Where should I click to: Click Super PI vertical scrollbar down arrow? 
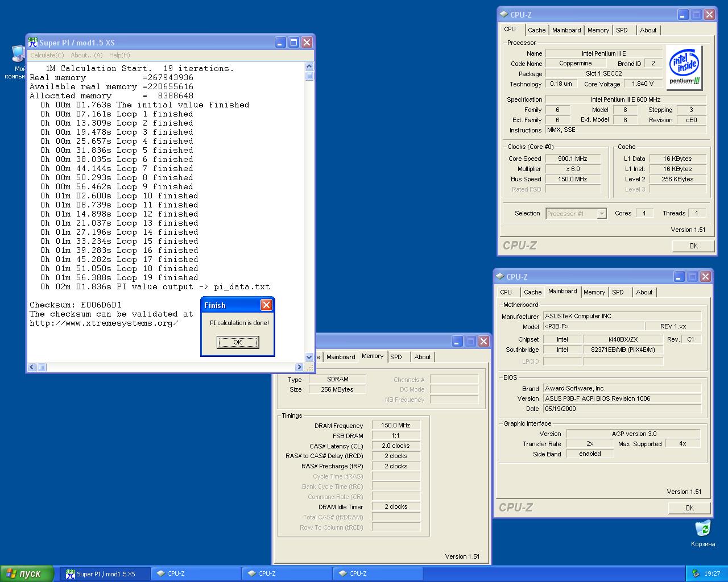point(309,357)
